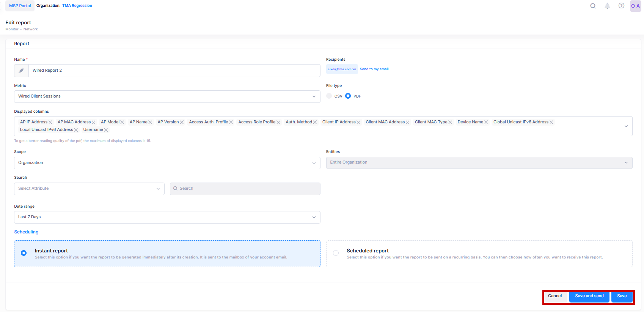Expand the Date range dropdown
The width and height of the screenshot is (644, 312).
pyautogui.click(x=167, y=217)
